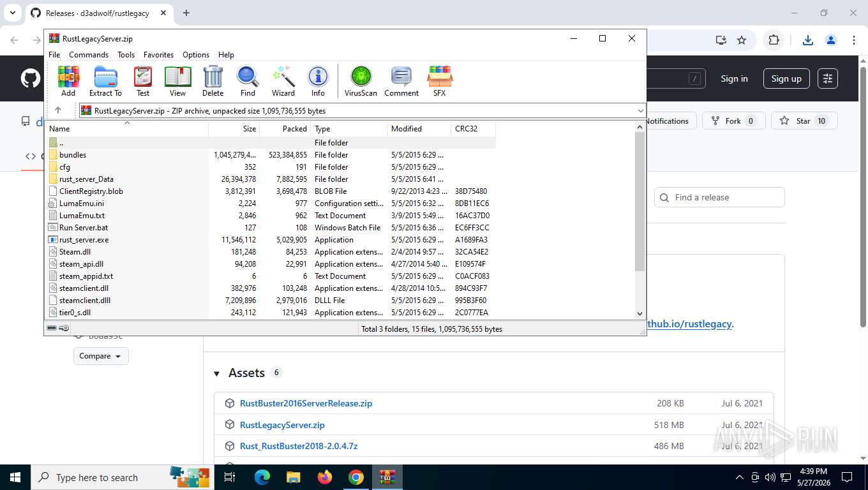Open the RustBuster2016ServerRelease.zip link
Viewport: 868px width, 490px height.
click(306, 403)
